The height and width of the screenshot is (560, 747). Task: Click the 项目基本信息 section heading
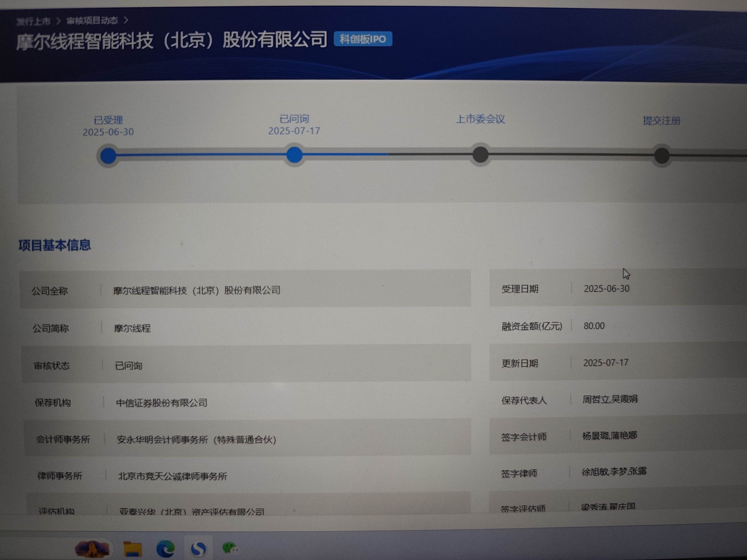(x=55, y=245)
